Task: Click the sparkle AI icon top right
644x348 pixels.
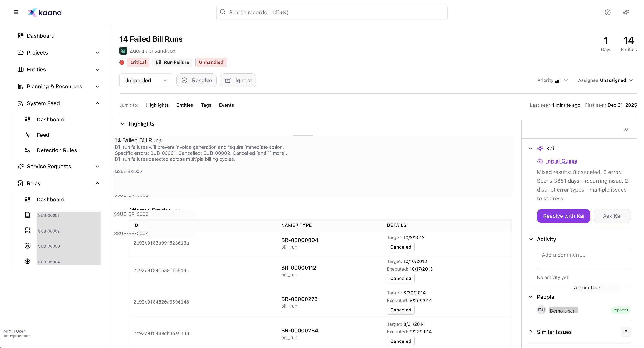Action: pos(626,12)
